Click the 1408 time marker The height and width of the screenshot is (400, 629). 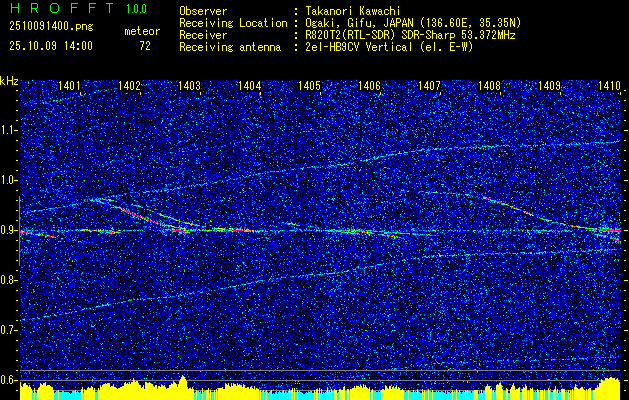tap(489, 85)
